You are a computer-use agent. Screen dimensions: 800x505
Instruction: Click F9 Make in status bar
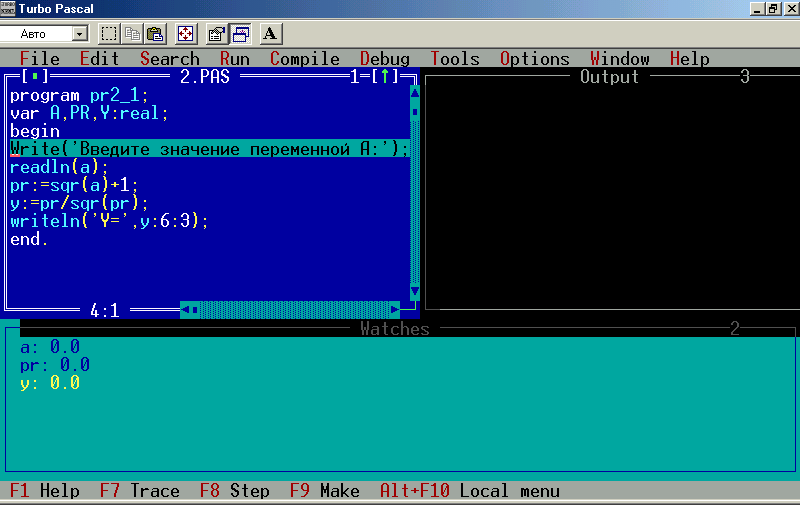tap(324, 491)
